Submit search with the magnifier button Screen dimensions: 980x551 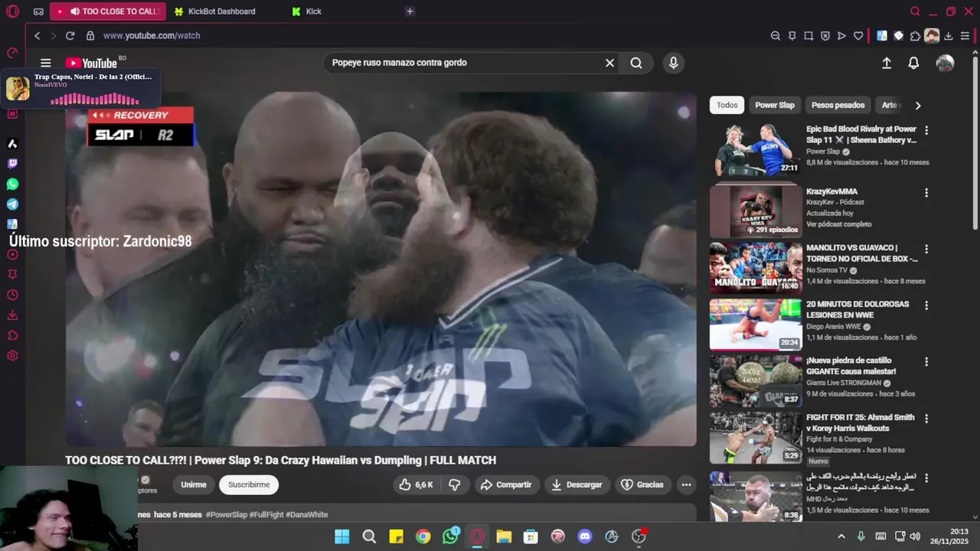(636, 63)
